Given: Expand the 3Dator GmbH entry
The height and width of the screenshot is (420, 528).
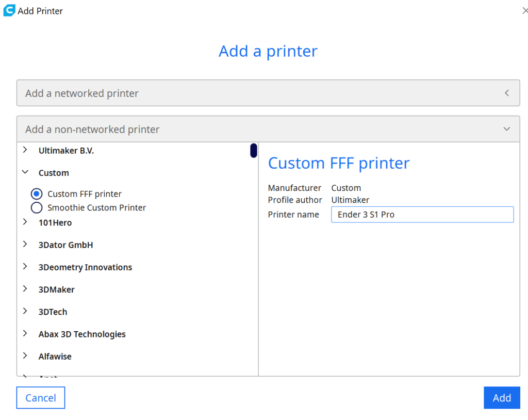Looking at the screenshot, I should point(25,245).
